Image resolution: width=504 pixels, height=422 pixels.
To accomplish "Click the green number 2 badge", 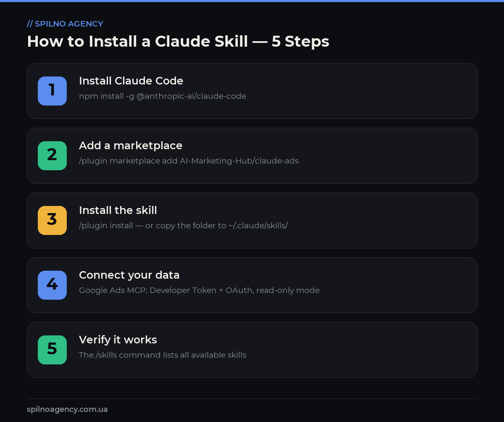I will (x=52, y=156).
